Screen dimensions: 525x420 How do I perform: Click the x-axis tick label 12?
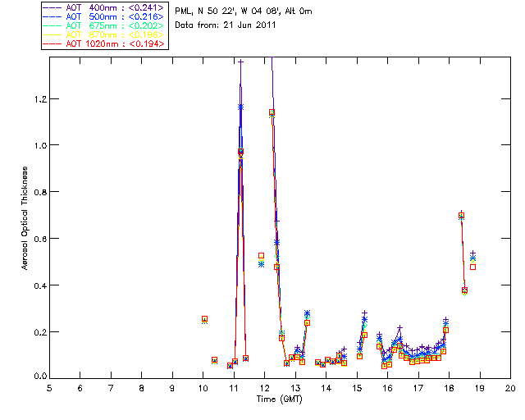[x=264, y=388]
